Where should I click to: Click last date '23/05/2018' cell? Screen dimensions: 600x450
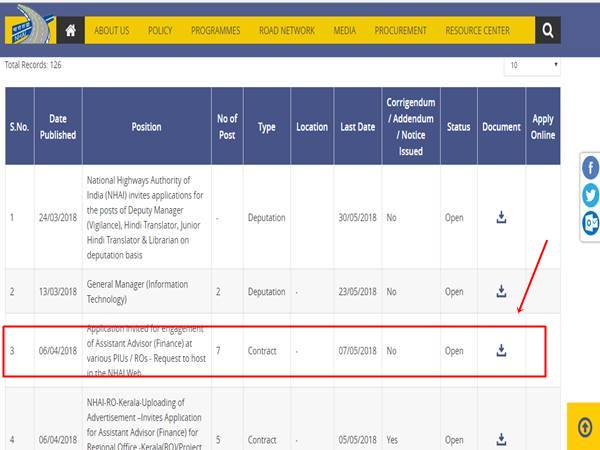[x=357, y=292]
